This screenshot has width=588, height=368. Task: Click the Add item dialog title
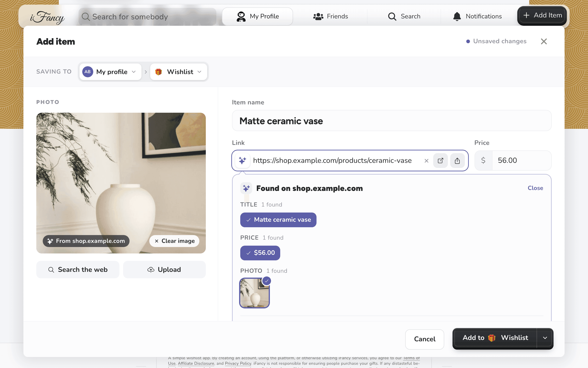pyautogui.click(x=56, y=41)
